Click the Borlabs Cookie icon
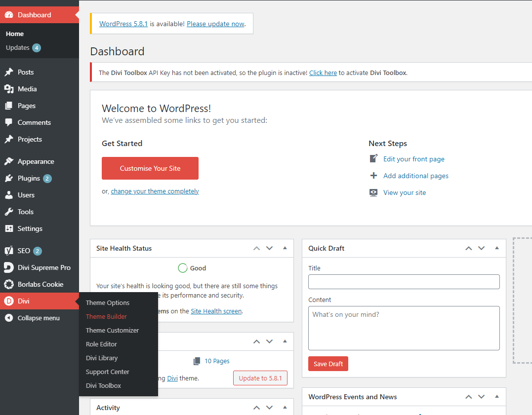 tap(9, 284)
